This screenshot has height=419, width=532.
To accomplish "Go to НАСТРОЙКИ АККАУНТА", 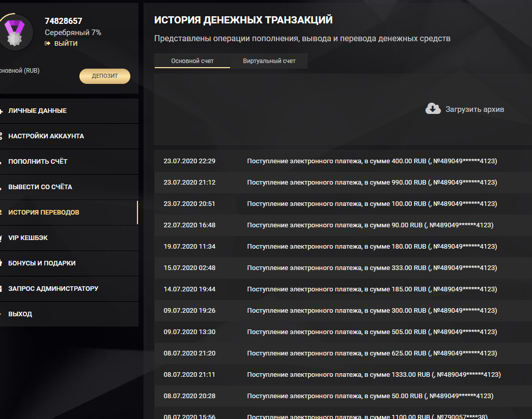I will (46, 136).
